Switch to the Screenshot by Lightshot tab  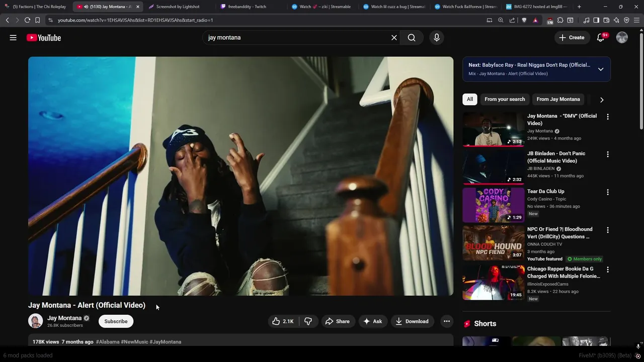tap(178, 7)
